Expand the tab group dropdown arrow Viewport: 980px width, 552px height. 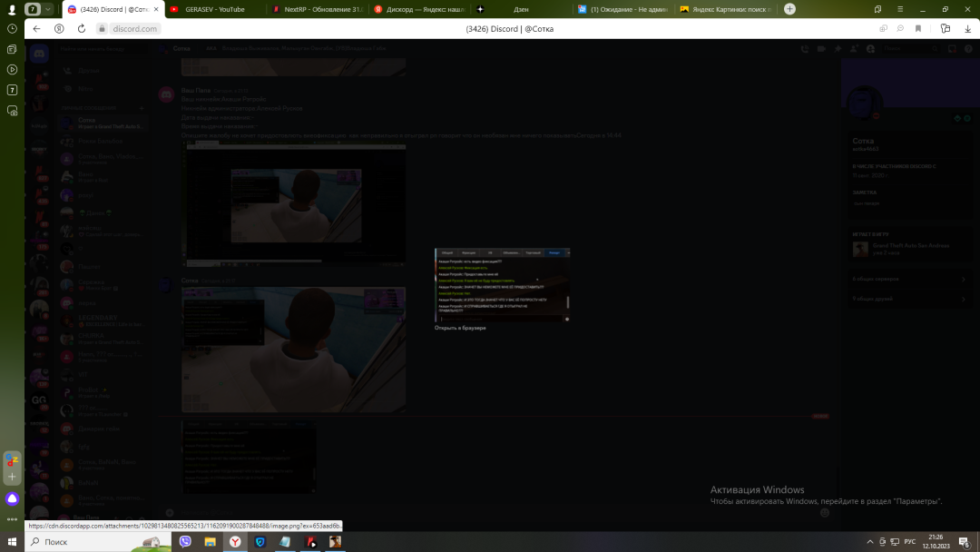(x=47, y=9)
